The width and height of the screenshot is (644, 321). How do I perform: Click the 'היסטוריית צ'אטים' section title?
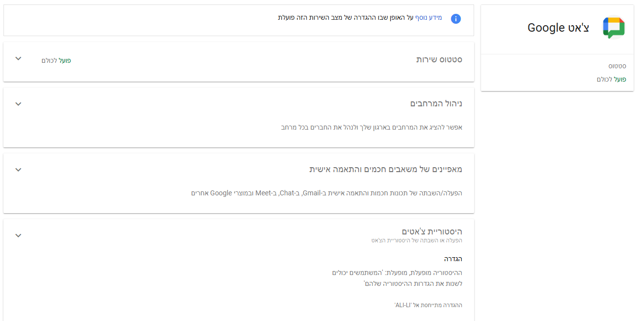pos(432,231)
